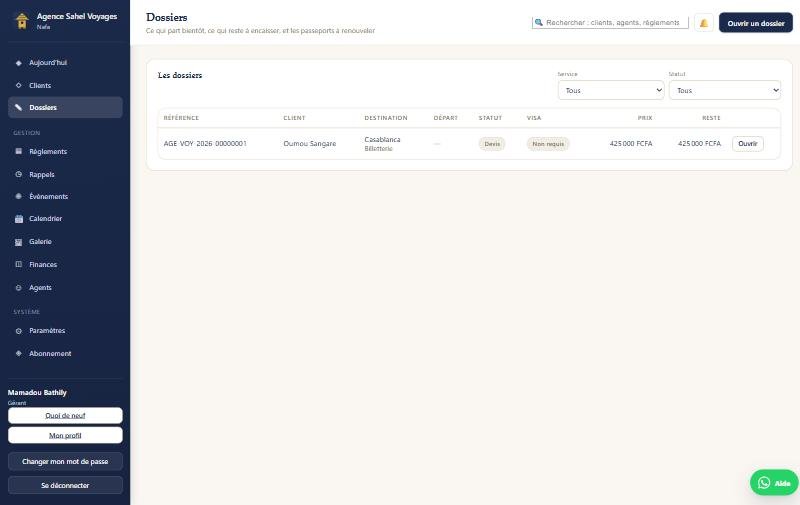Click the green Aide chat button
This screenshot has height=505, width=800.
pyautogui.click(x=774, y=483)
